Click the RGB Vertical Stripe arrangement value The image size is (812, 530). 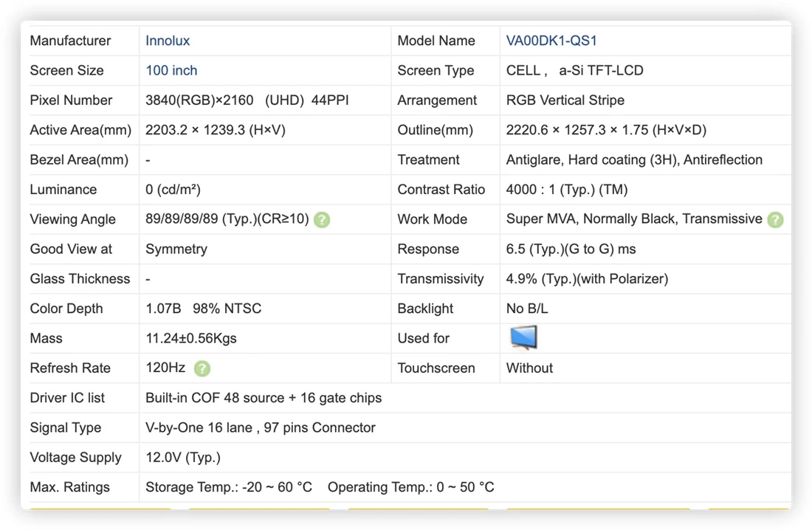[x=565, y=100]
